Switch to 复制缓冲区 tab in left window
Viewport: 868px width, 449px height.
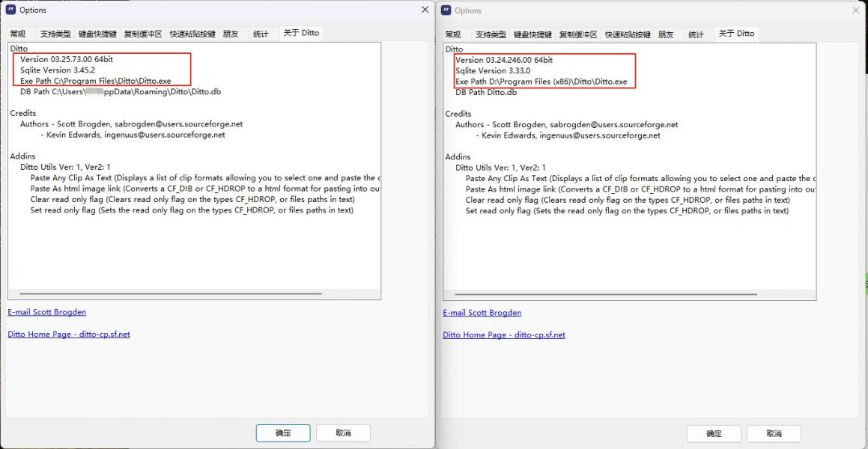click(143, 34)
